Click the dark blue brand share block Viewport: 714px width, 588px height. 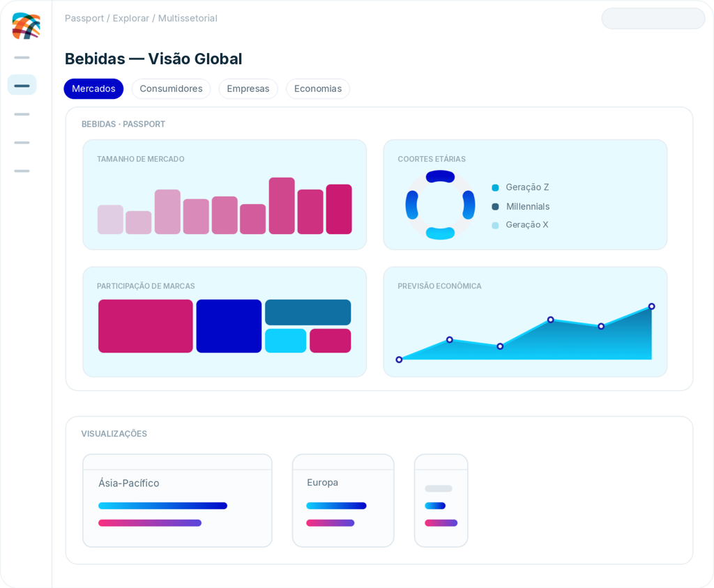click(x=229, y=326)
